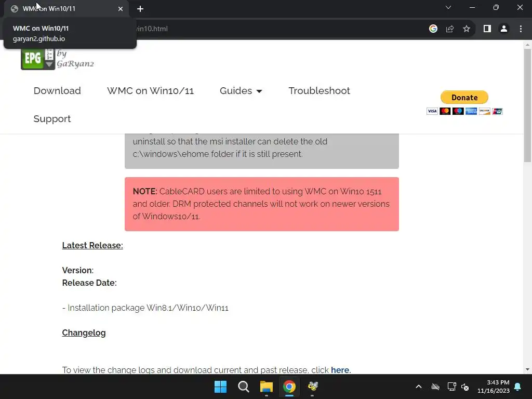The height and width of the screenshot is (399, 532).
Task: Open the tab search chevron
Action: pyautogui.click(x=448, y=7)
